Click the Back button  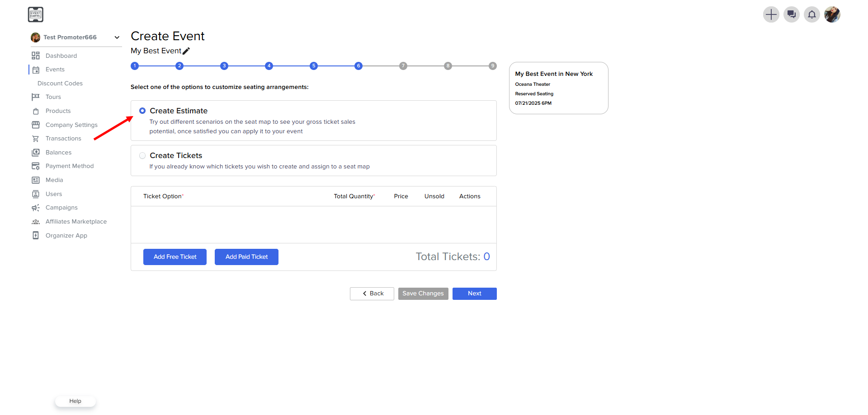372,294
